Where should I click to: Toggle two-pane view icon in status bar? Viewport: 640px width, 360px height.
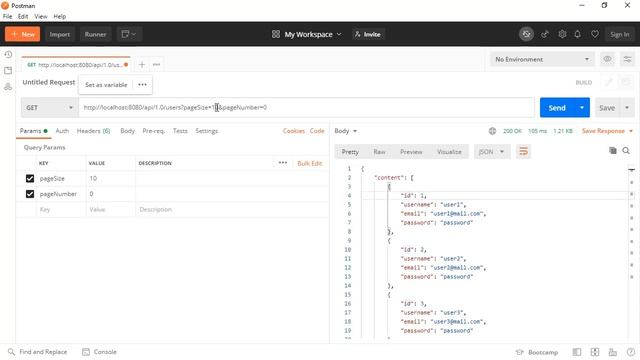pyautogui.click(x=595, y=352)
